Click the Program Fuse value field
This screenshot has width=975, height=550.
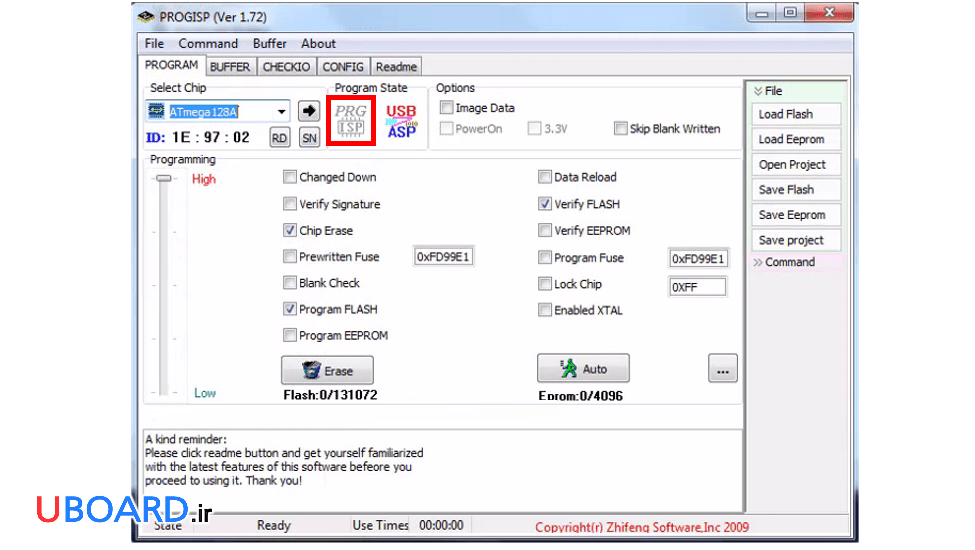[x=698, y=259]
